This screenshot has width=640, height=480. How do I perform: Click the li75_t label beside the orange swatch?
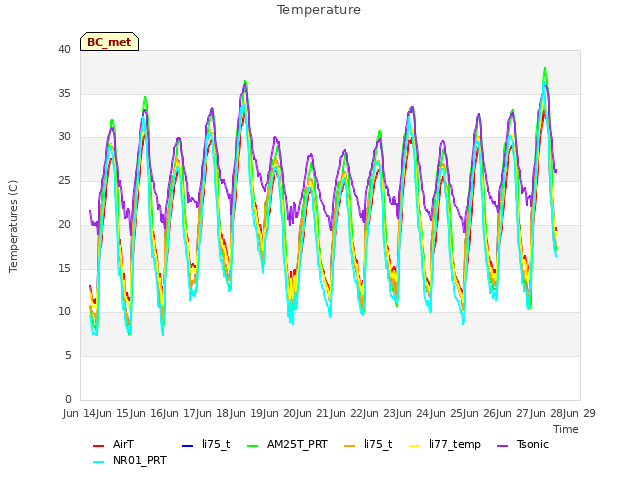pos(378,444)
